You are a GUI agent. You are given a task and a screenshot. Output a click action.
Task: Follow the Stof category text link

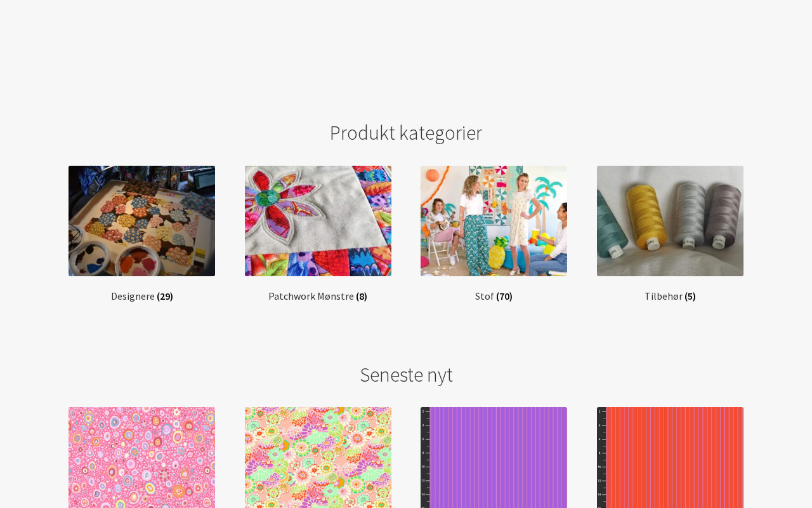click(x=485, y=296)
